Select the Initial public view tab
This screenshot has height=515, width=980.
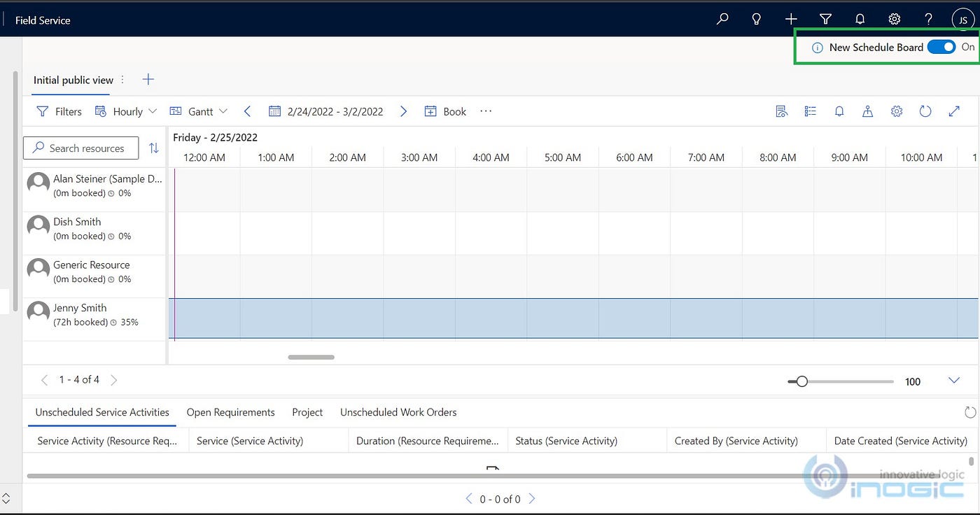73,80
